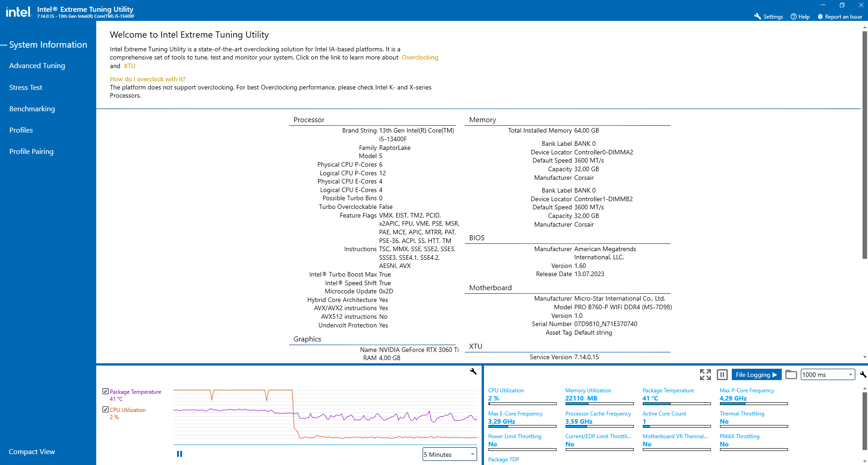Open the Stress Test section
The height and width of the screenshot is (465, 868).
(x=26, y=88)
